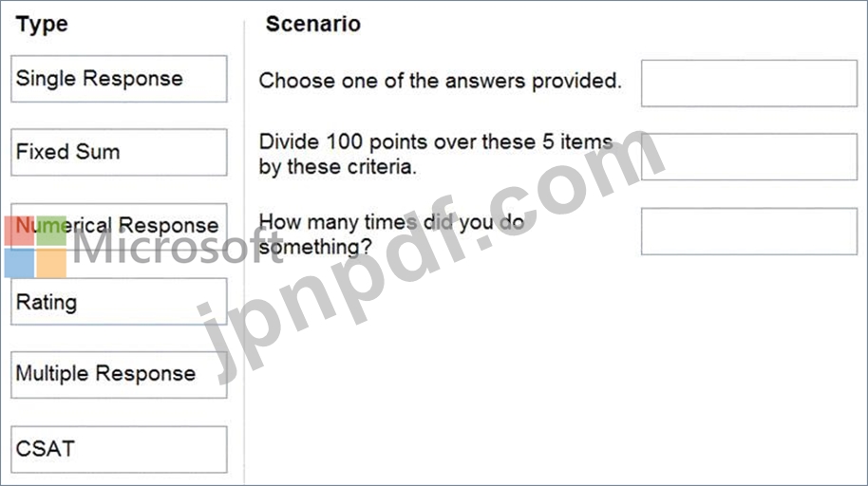Click the gray 'Microsoft' watermark text
Screen dimensions: 868x486
[x=178, y=248]
